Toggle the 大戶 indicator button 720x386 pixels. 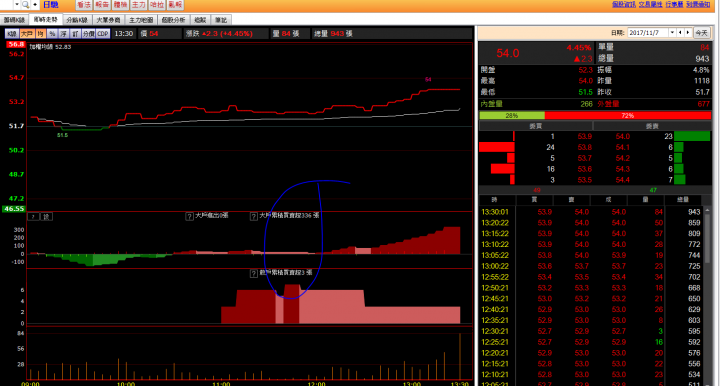[x=27, y=34]
